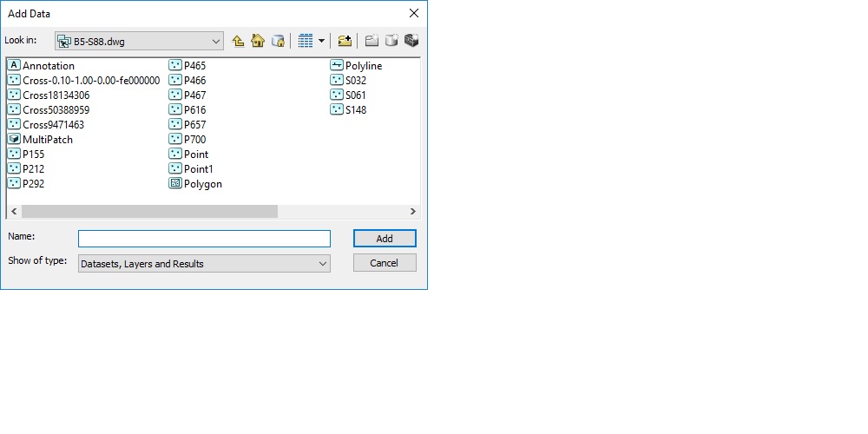Screen dimensions: 868x434
Task: Click inside the Name input field
Action: [x=204, y=239]
